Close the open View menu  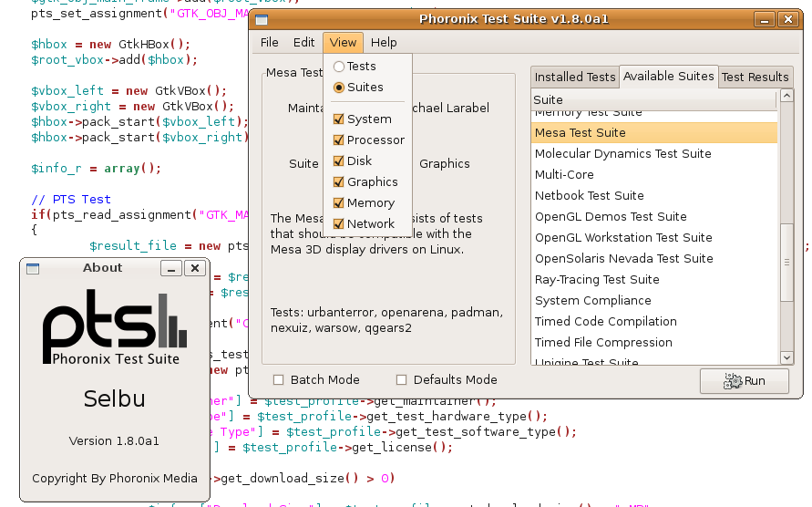[343, 43]
